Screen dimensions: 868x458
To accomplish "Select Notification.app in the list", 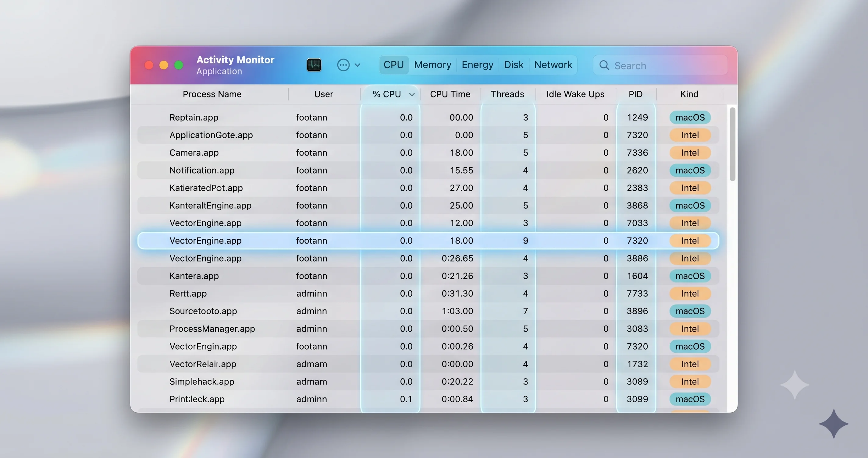I will coord(428,171).
